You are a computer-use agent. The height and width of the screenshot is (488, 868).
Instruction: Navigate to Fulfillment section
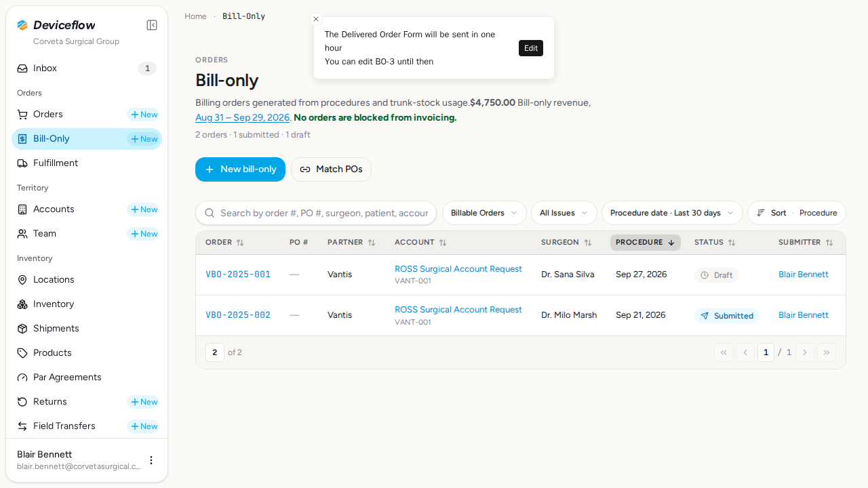coord(87,163)
